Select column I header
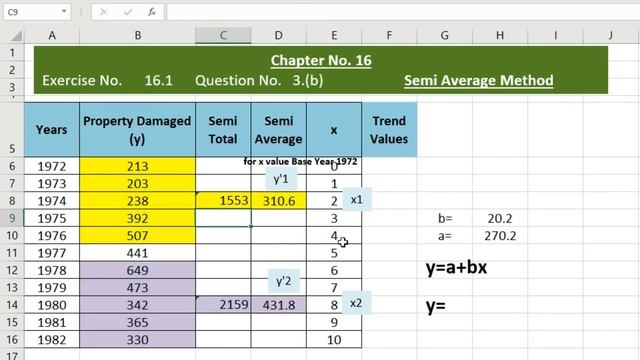640x360 pixels. (555, 36)
